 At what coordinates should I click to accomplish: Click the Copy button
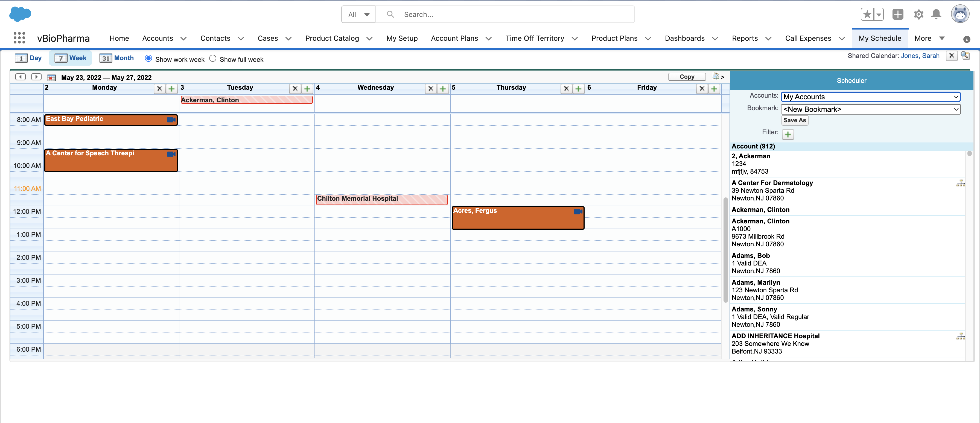tap(687, 77)
